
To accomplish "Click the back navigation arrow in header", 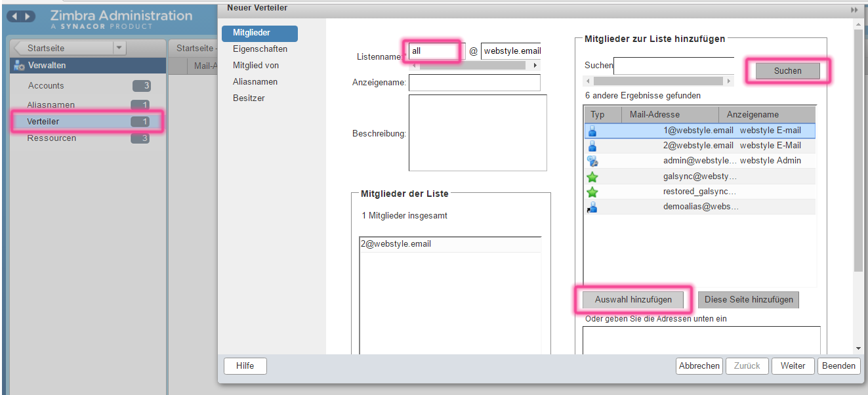I will pyautogui.click(x=16, y=16).
